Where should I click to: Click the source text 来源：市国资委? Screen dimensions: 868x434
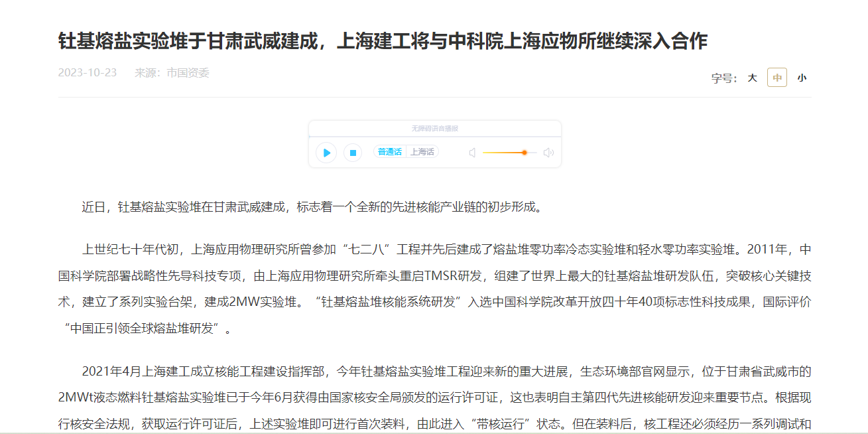pos(172,73)
